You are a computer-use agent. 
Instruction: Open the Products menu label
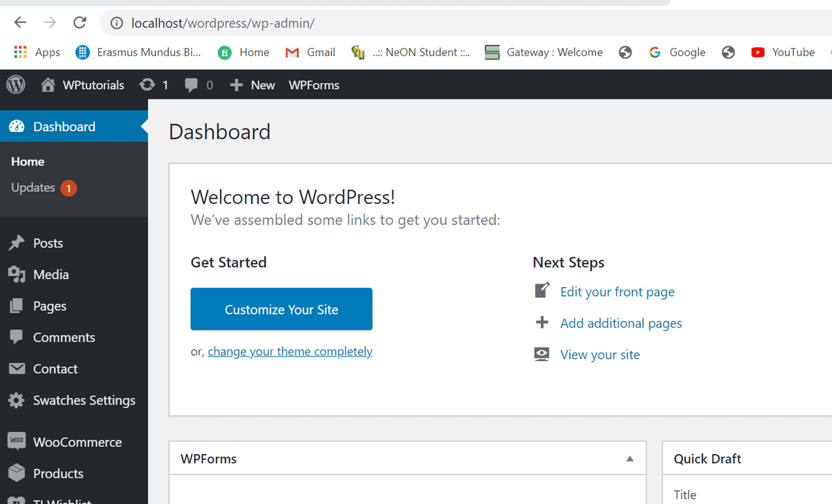tap(58, 473)
